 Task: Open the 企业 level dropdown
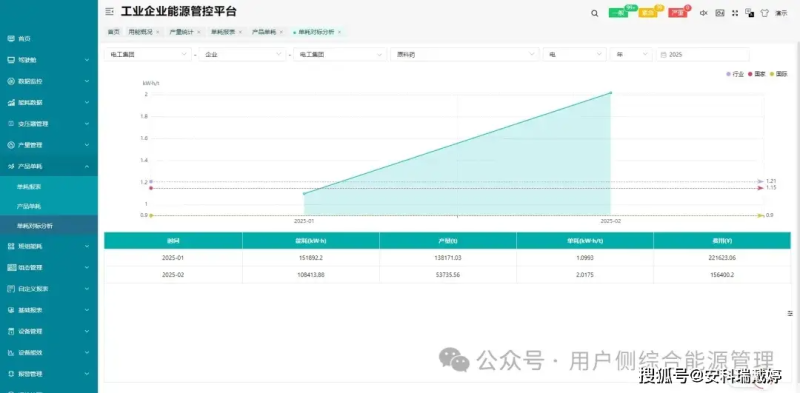point(242,54)
